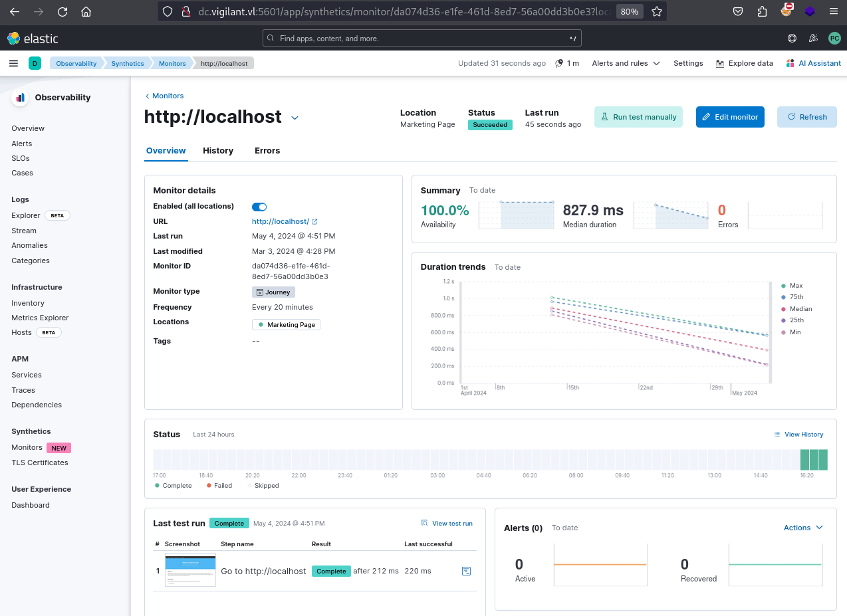Switch to the Errors tab

coord(267,151)
